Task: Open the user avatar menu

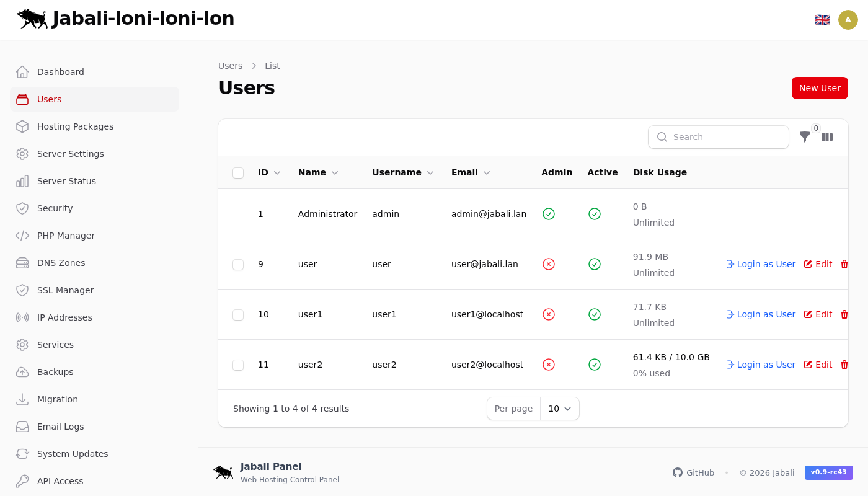Action: click(848, 20)
